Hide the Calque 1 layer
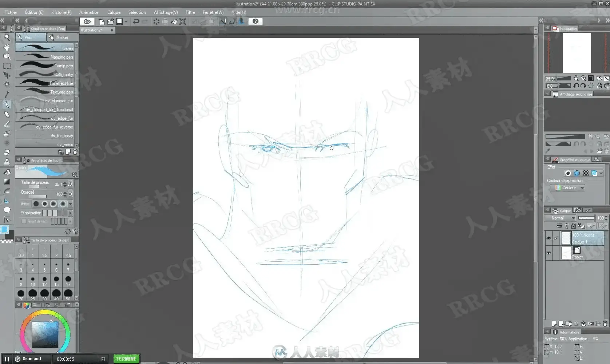Image resolution: width=610 pixels, height=364 pixels. (548, 238)
